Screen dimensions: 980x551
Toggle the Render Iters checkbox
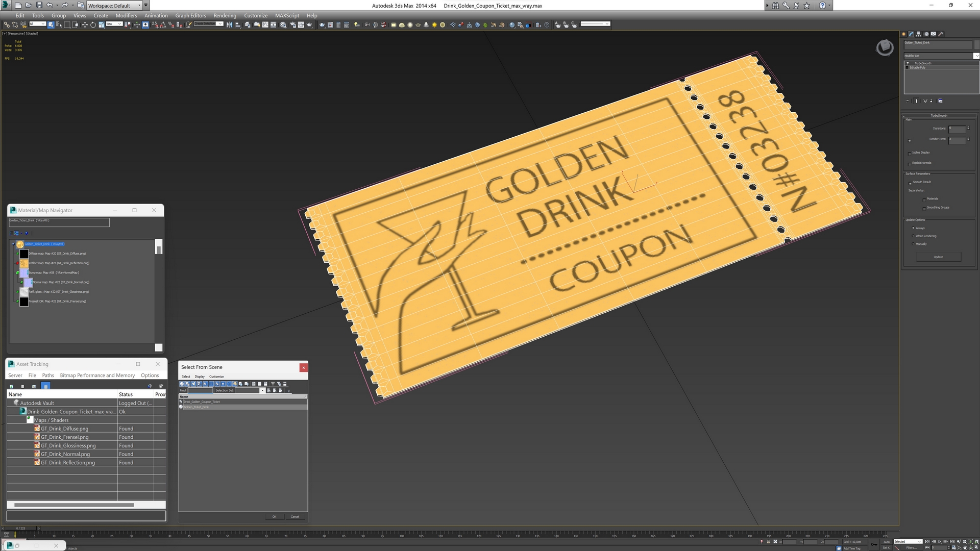(910, 140)
